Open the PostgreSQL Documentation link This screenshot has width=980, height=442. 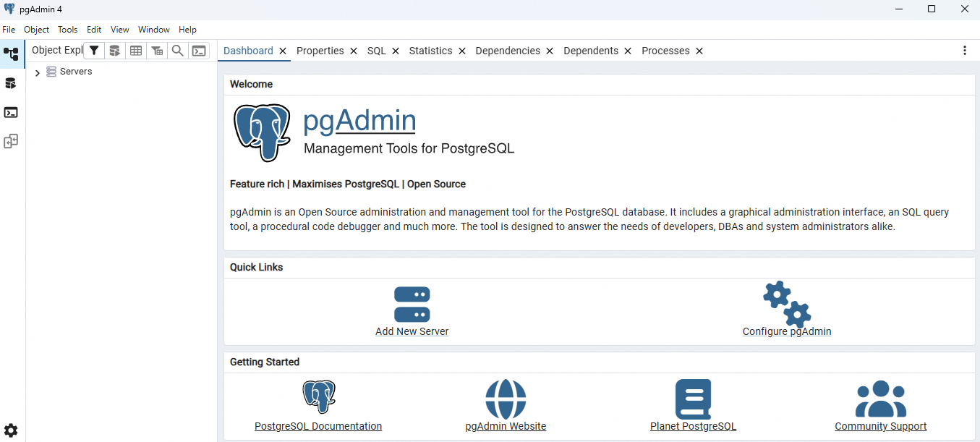(x=318, y=426)
